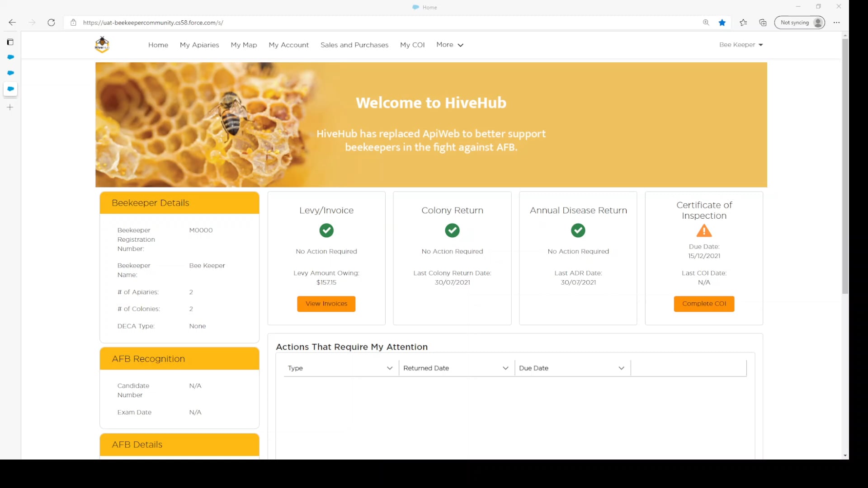Open the vertical tabs panel icon
The height and width of the screenshot is (488, 868).
pyautogui.click(x=10, y=42)
